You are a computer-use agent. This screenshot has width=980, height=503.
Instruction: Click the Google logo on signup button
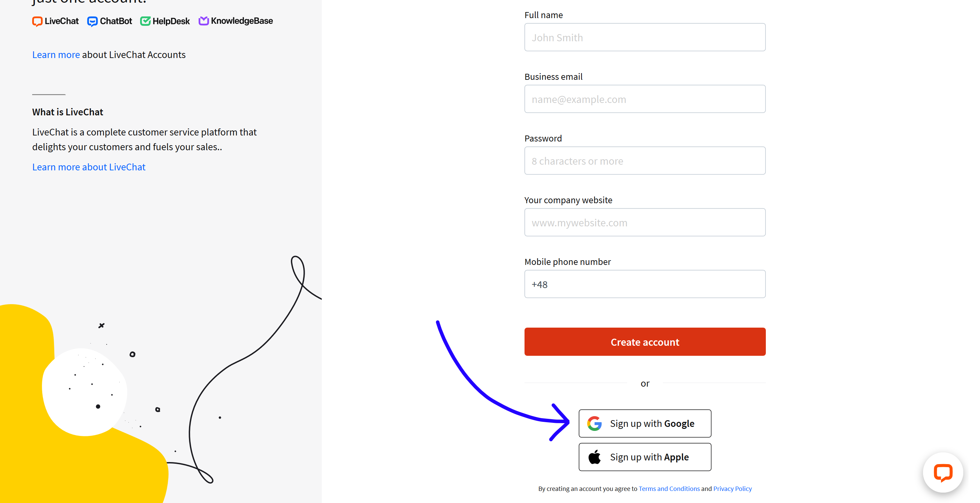[x=596, y=423]
